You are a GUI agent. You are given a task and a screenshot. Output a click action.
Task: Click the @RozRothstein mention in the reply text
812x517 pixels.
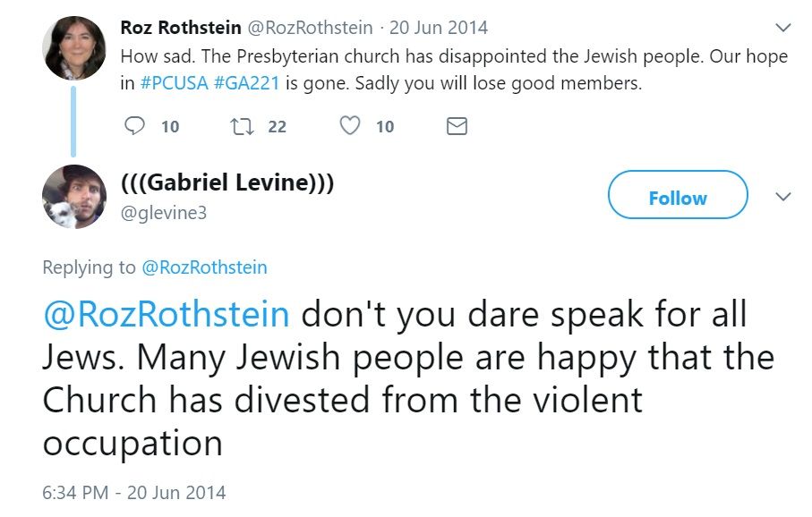point(166,314)
